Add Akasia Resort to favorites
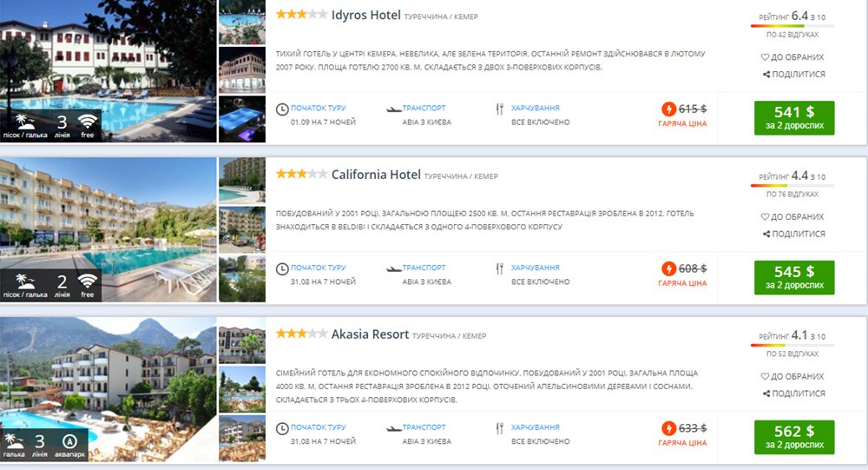Image resolution: width=868 pixels, height=470 pixels. [x=792, y=376]
